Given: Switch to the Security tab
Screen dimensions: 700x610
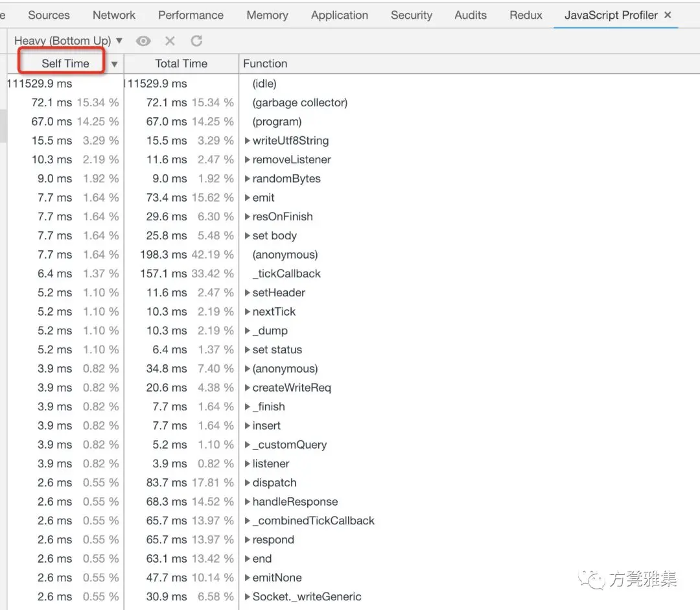Looking at the screenshot, I should point(412,15).
